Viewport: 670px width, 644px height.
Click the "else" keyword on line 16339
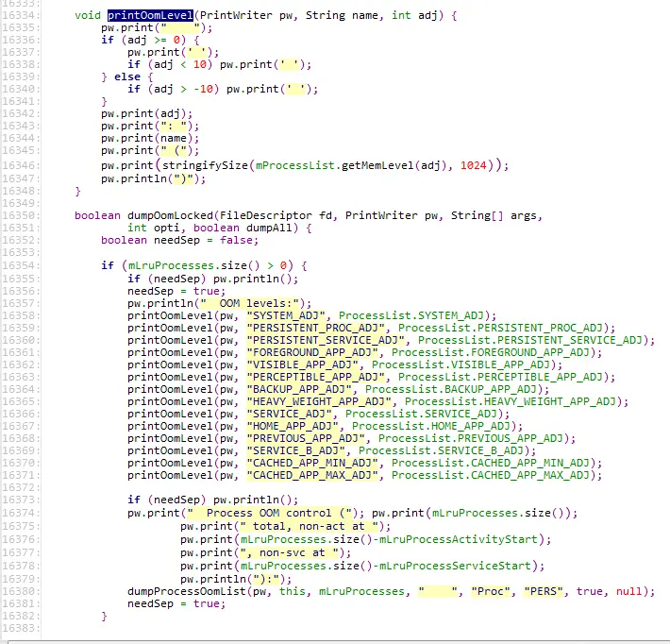coord(126,77)
